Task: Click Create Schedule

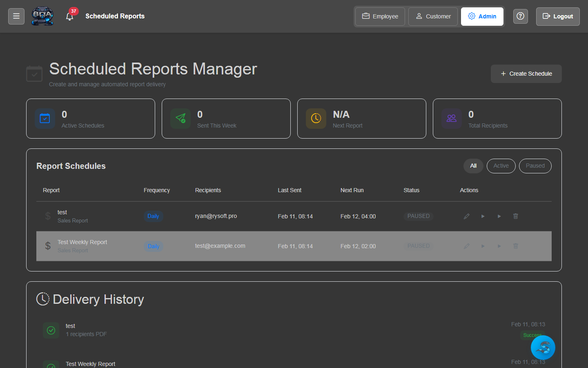Action: [526, 74]
